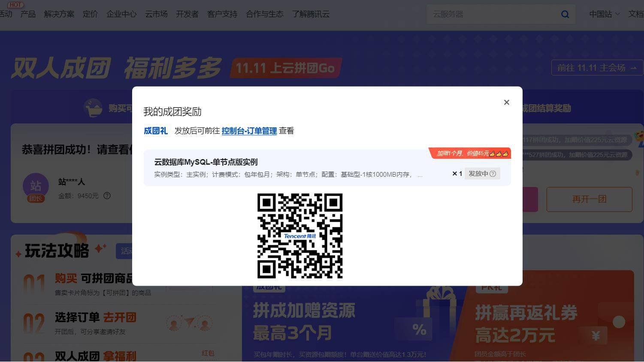Click the 11.11 上云拼团Go badge
644x362 pixels.
(x=286, y=68)
